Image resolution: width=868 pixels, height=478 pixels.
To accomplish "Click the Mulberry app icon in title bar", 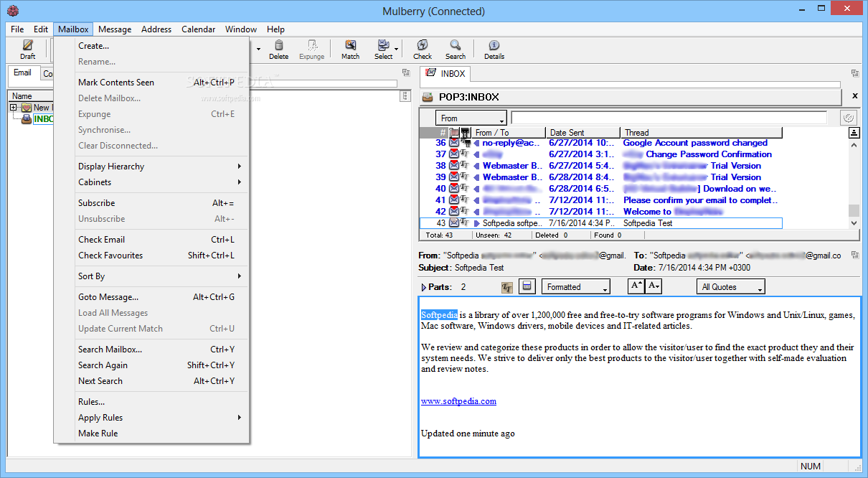I will pos(12,11).
